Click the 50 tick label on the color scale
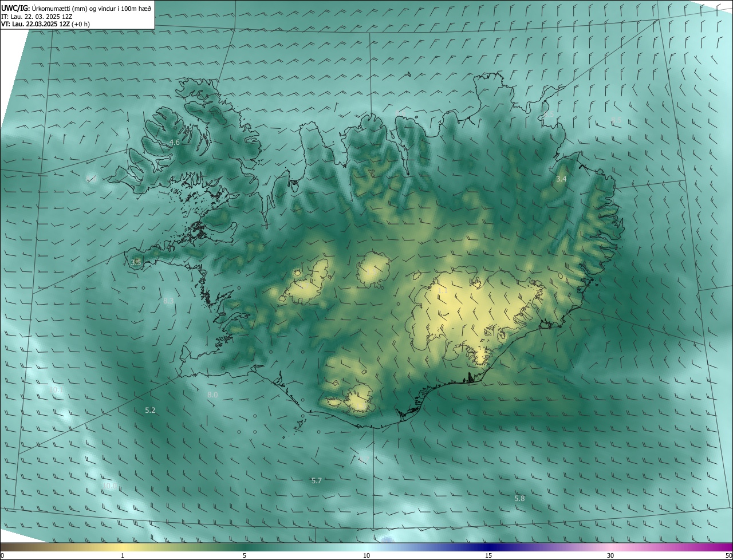 point(728,555)
